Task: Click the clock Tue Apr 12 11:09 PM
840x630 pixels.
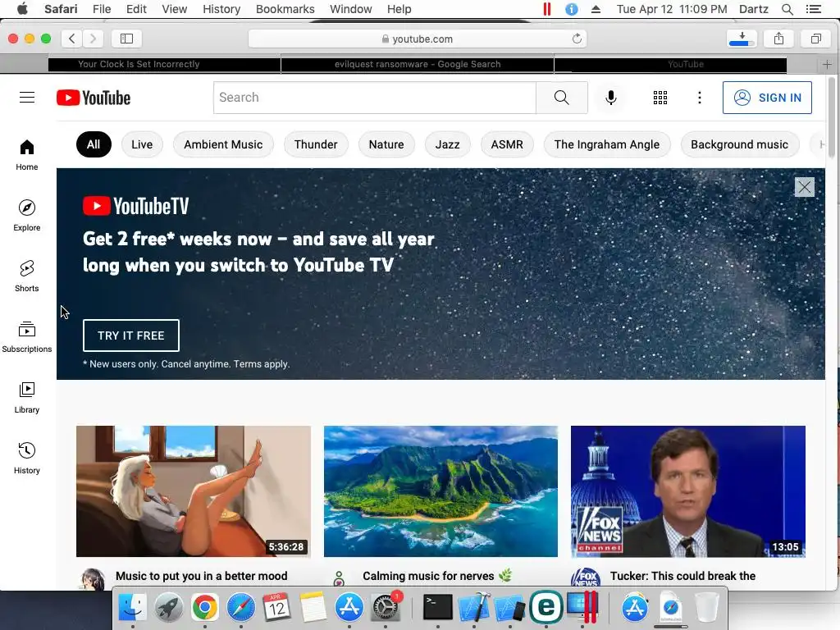Action: (x=672, y=9)
